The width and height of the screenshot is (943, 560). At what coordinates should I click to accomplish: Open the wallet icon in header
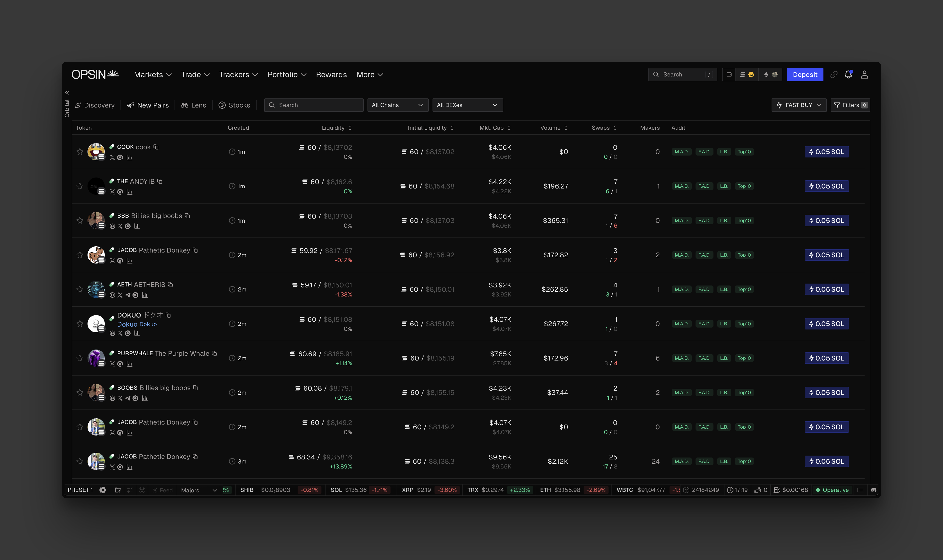tap(729, 74)
